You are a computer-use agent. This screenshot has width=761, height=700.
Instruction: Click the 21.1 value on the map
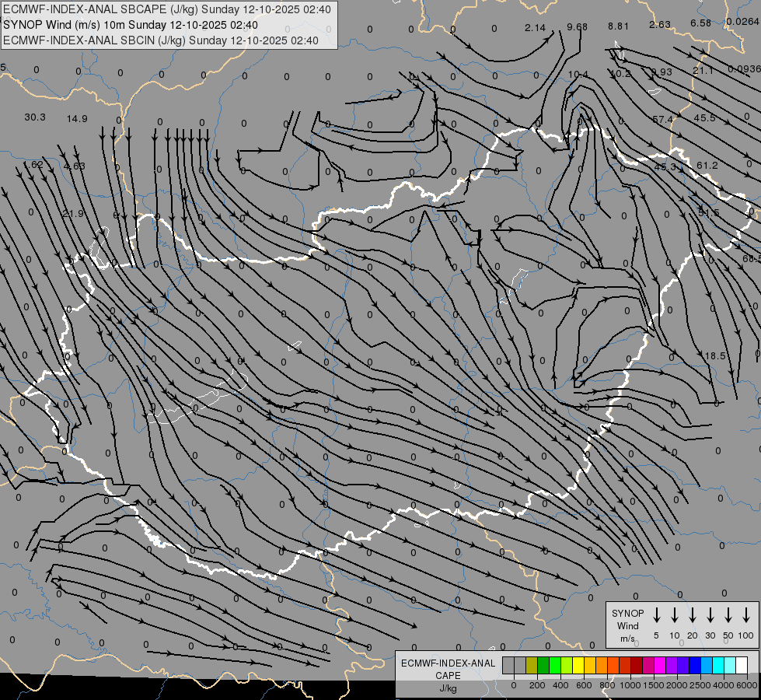click(703, 71)
